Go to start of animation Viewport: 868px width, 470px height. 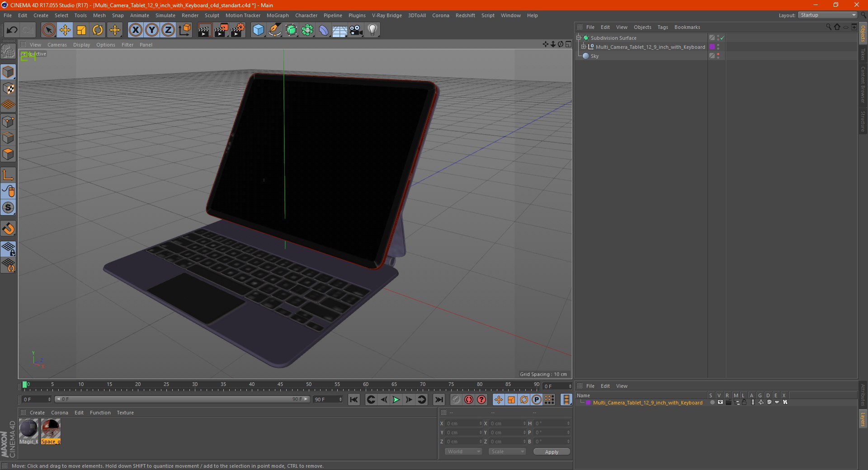pos(354,399)
